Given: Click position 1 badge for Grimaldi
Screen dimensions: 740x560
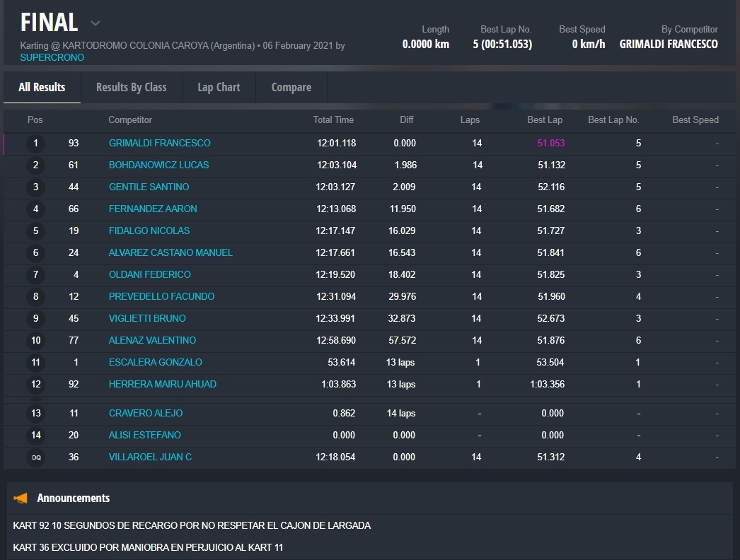Looking at the screenshot, I should [x=35, y=144].
